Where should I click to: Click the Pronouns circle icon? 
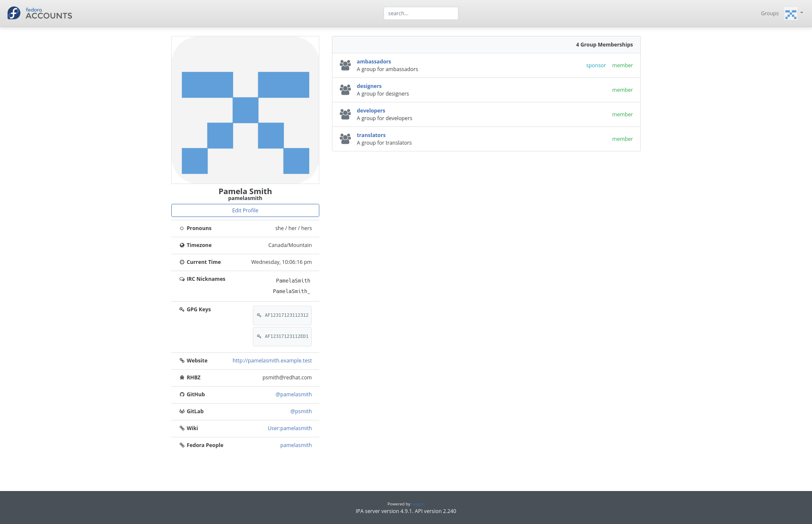(182, 228)
